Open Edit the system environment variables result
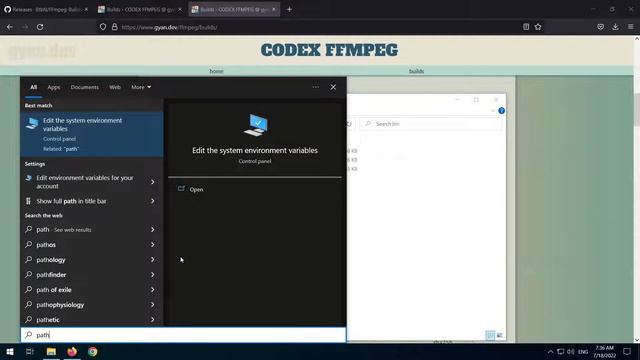The image size is (640, 360). click(92, 134)
